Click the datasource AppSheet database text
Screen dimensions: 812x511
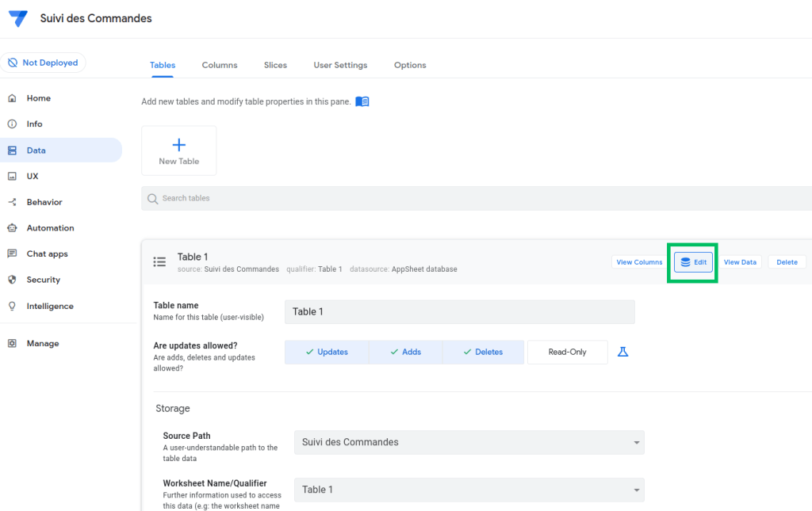tap(404, 269)
